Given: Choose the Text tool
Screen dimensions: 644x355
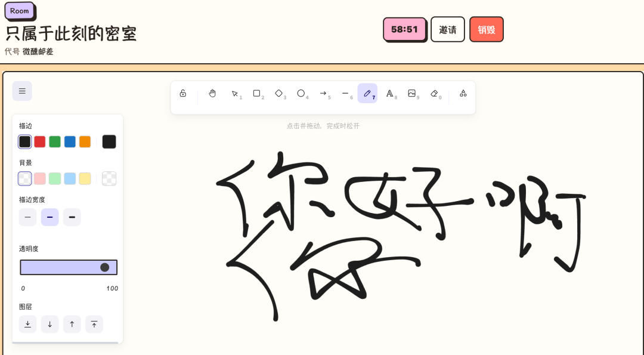Looking at the screenshot, I should [x=390, y=93].
